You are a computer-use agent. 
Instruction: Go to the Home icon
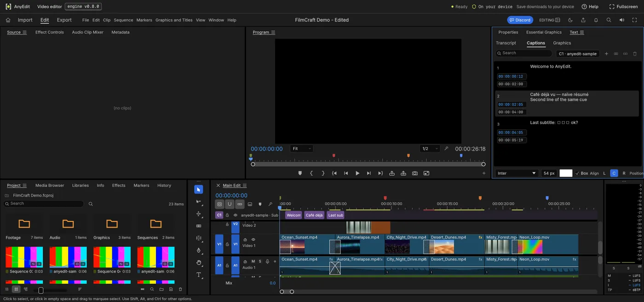click(8, 20)
